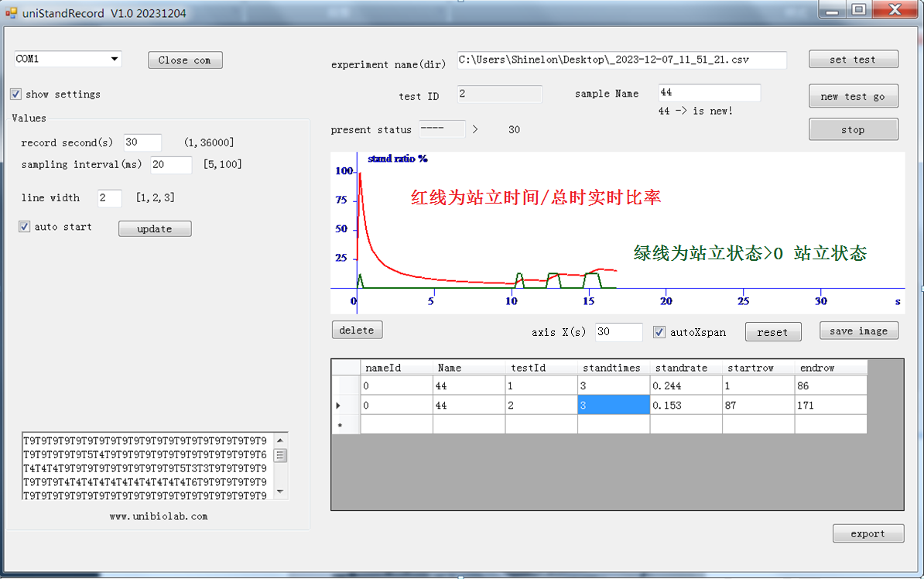The height and width of the screenshot is (579, 924).
Task: Toggle the autoXspan checkbox
Action: [x=659, y=333]
